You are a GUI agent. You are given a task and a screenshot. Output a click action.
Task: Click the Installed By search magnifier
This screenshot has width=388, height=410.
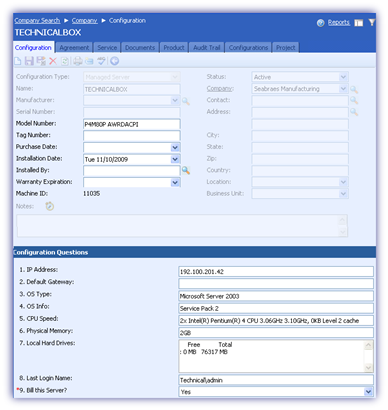(186, 171)
